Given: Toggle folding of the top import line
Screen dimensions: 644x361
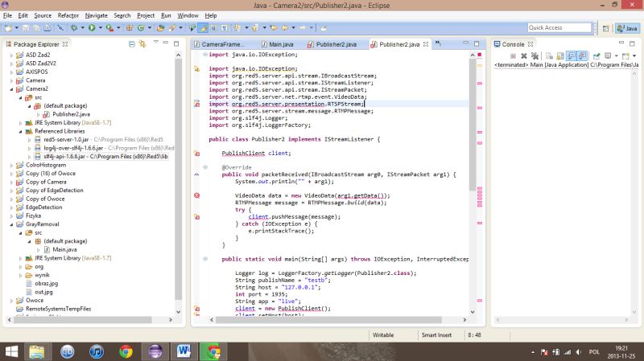Looking at the screenshot, I should [x=205, y=55].
